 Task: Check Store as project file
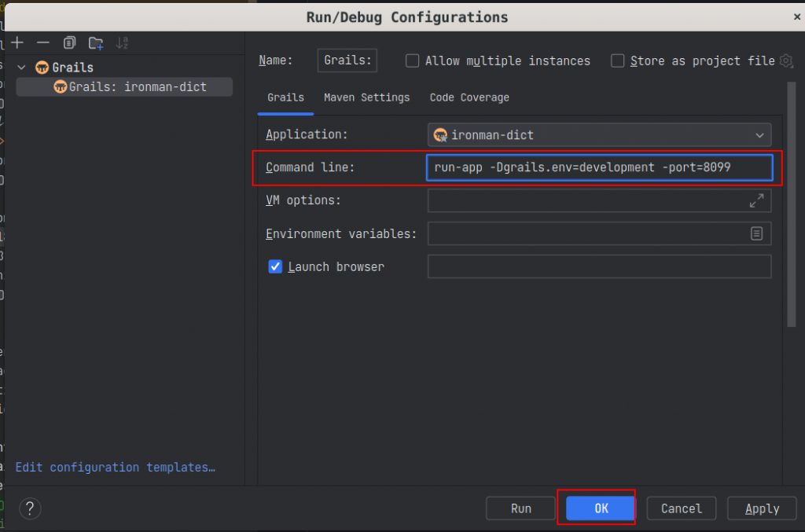pos(618,61)
